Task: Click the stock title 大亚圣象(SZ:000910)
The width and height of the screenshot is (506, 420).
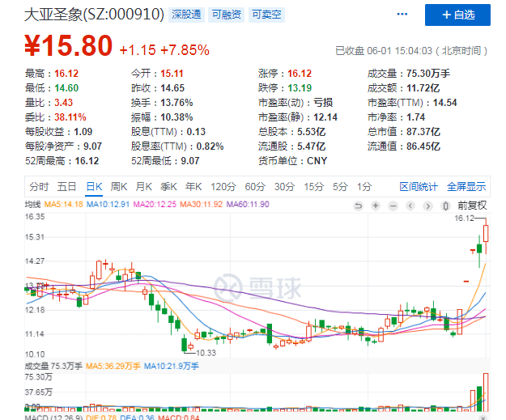Action: (x=95, y=15)
